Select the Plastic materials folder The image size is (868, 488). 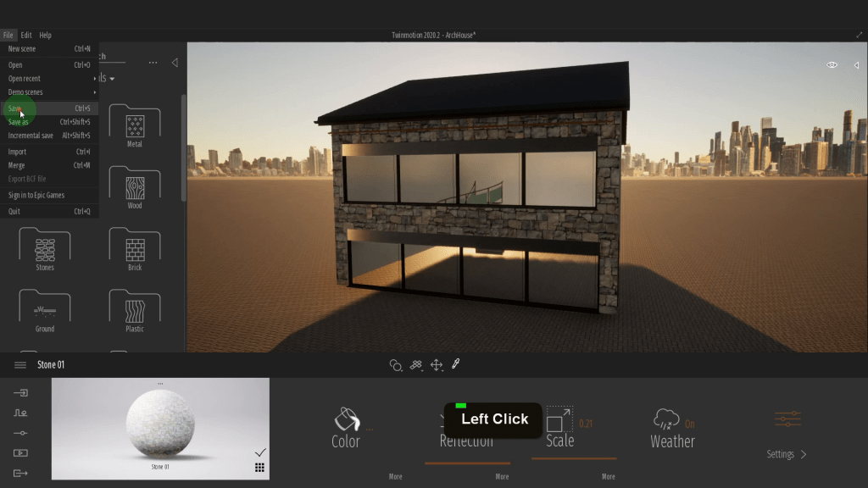pyautogui.click(x=134, y=311)
